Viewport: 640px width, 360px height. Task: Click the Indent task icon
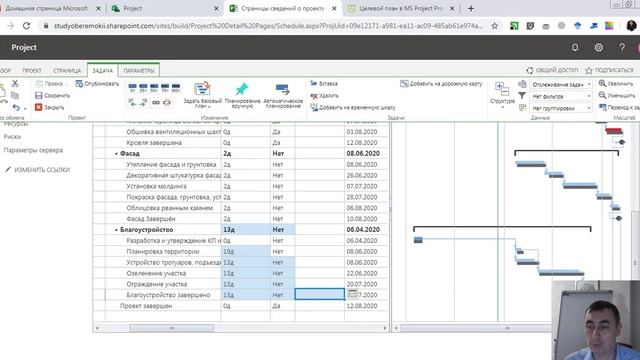143,103
